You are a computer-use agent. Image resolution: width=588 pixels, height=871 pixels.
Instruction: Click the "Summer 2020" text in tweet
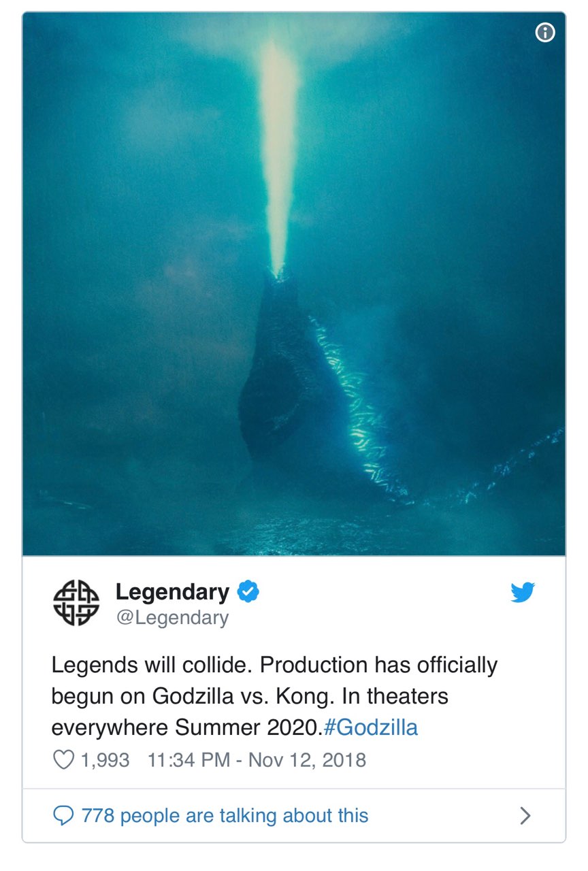click(x=246, y=727)
